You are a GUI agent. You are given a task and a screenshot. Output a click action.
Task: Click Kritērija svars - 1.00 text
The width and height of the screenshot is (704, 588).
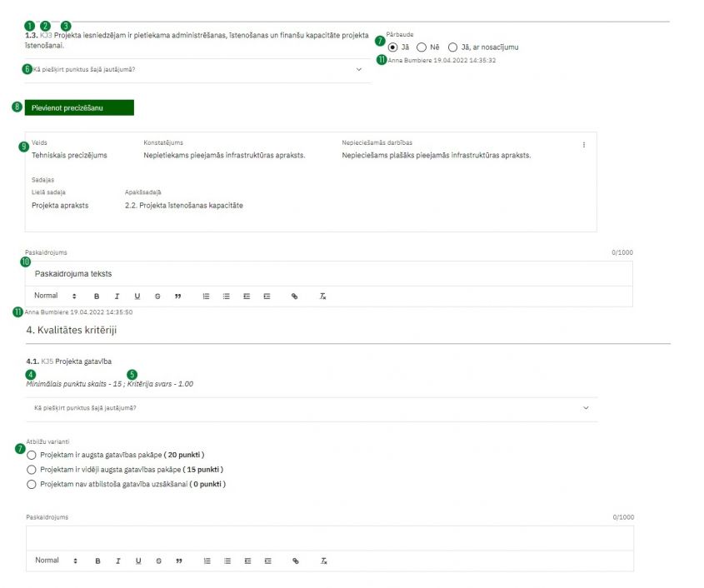click(x=160, y=384)
